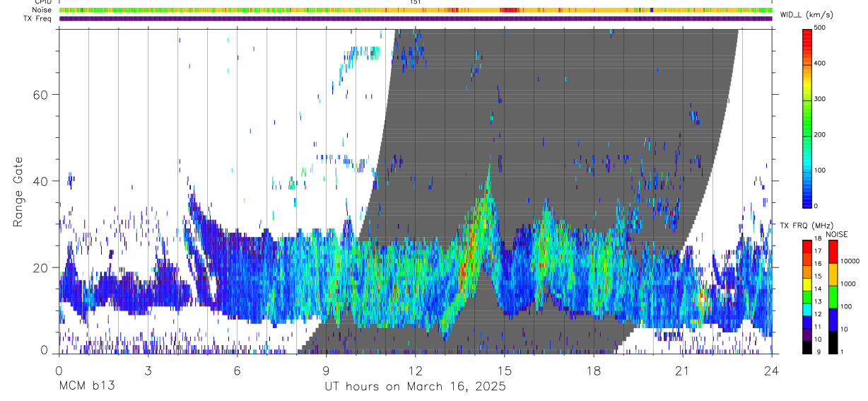
Task: Click the '6' hour tick on the time axis
Action: pos(237,370)
